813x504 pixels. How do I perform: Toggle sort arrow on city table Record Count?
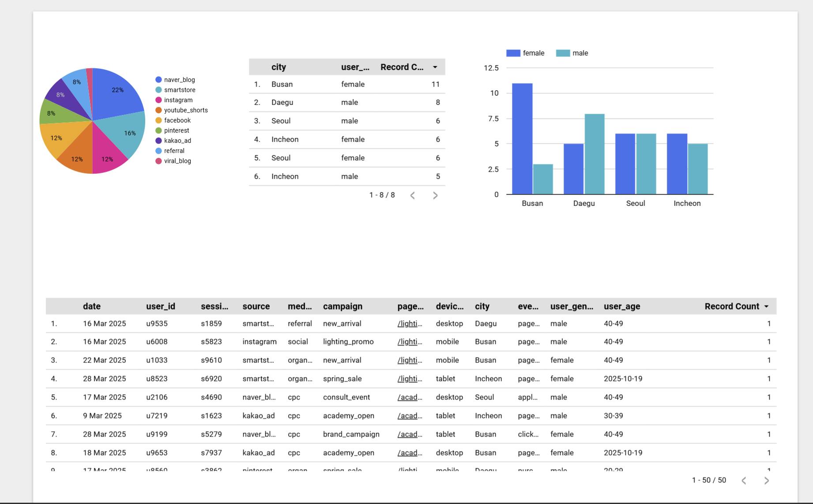(435, 67)
